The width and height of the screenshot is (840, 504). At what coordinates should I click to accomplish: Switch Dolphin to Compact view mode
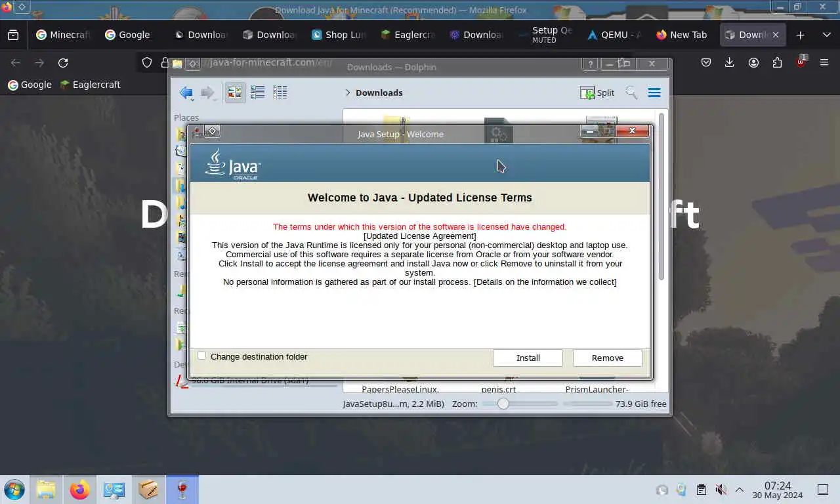[258, 93]
